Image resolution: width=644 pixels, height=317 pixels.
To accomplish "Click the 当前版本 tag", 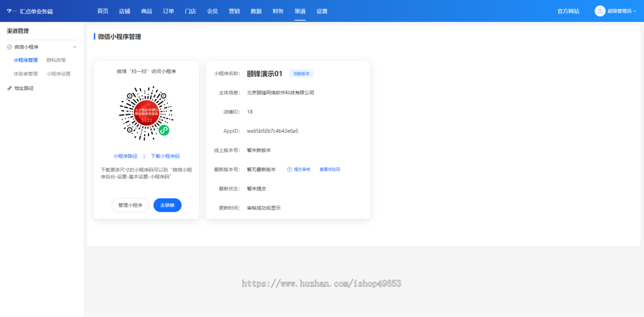I will point(302,74).
